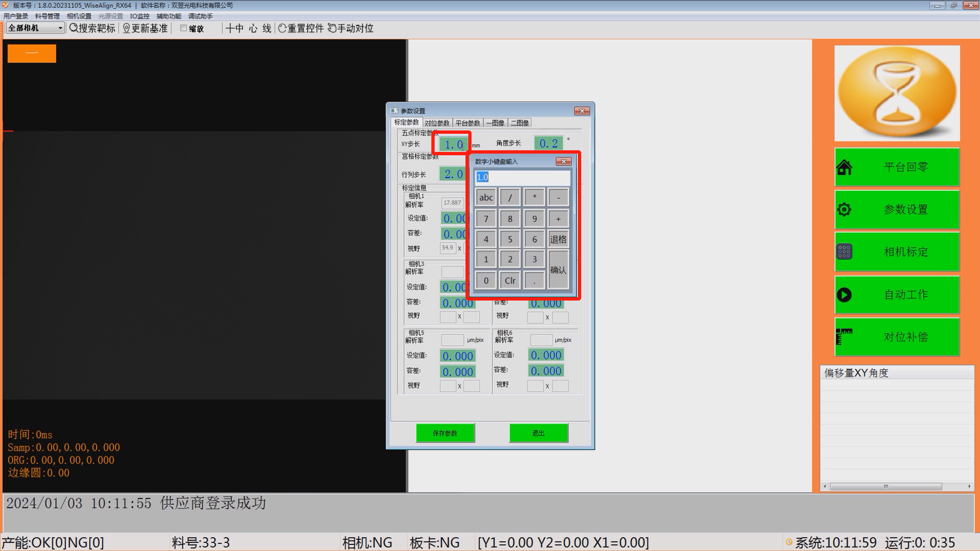Click the 重置控件 reset control tool
Viewport: 980px width, 551px height.
[x=301, y=29]
